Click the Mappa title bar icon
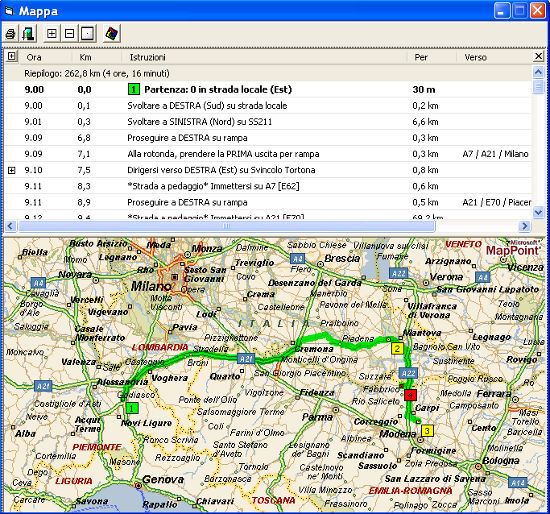Viewport: 550px width, 514px height. pos(9,11)
